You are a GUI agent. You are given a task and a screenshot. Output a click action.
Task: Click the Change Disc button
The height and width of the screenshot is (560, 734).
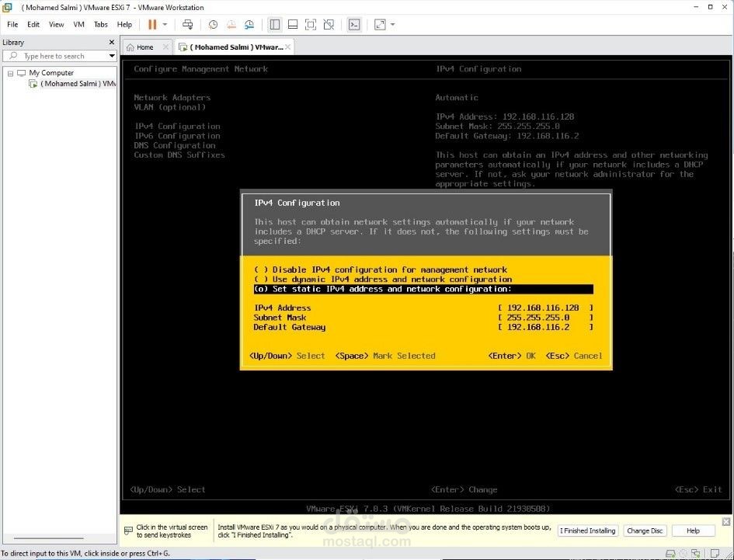(x=645, y=530)
